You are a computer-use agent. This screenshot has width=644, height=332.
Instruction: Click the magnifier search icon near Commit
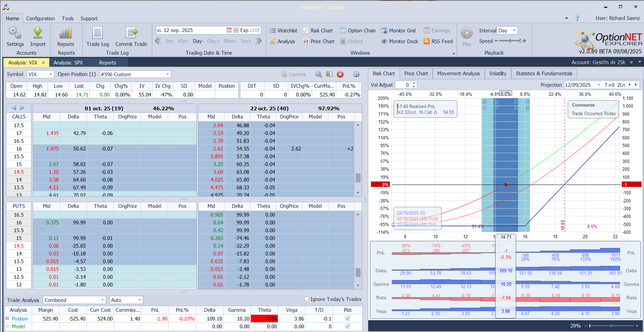tap(318, 74)
